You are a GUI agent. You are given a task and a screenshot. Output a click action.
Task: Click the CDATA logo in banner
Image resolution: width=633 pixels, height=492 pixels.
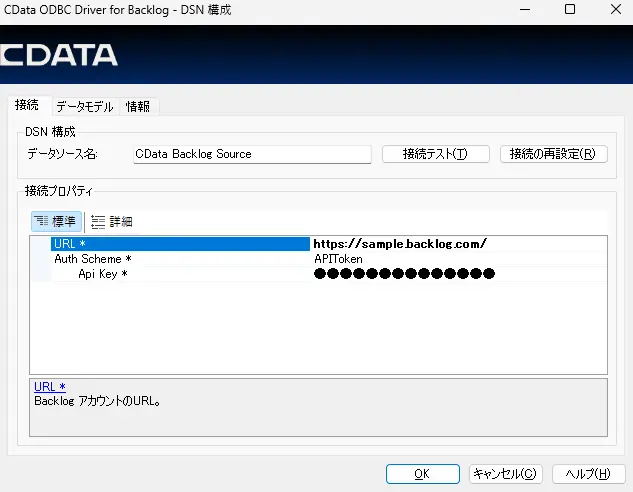click(59, 55)
